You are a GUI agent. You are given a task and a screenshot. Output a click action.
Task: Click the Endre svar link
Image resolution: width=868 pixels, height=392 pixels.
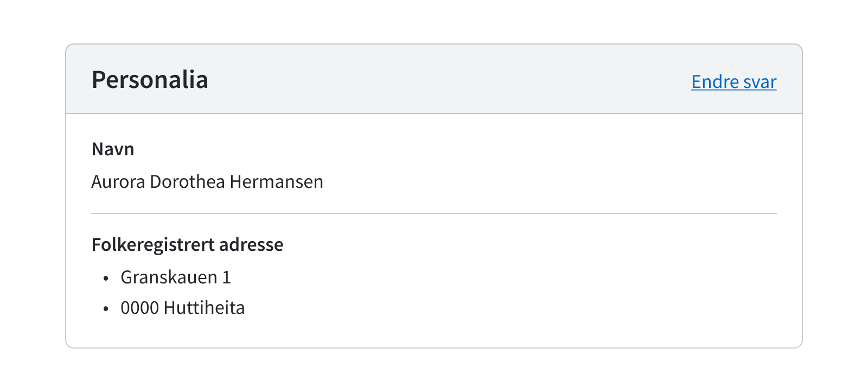pos(733,82)
